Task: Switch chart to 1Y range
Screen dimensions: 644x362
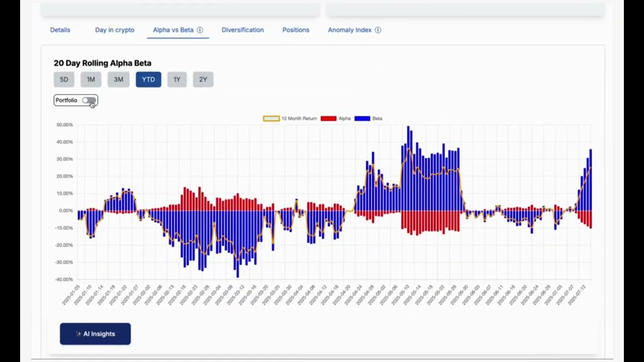Action: pos(177,79)
